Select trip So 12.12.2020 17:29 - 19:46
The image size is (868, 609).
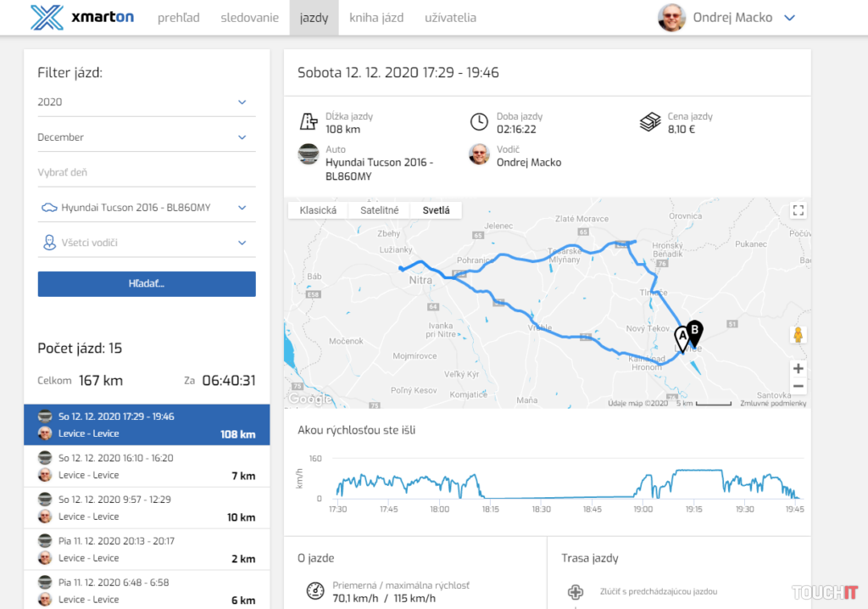tap(147, 424)
